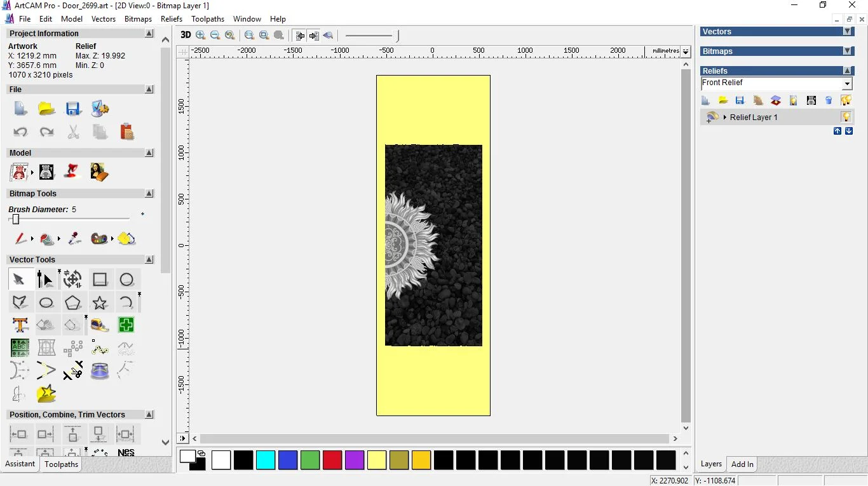Toggle Relief Layer 1 visibility lightbulb
The image size is (868, 486).
pos(846,117)
